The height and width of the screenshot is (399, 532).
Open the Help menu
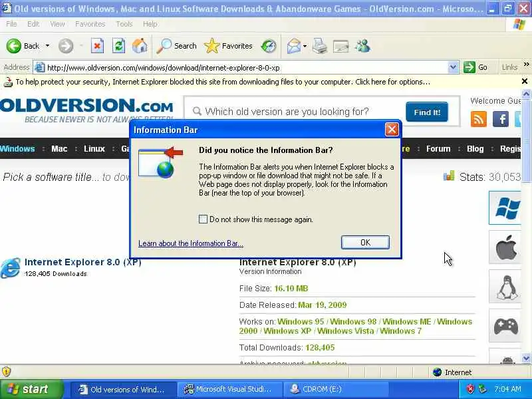tap(150, 24)
